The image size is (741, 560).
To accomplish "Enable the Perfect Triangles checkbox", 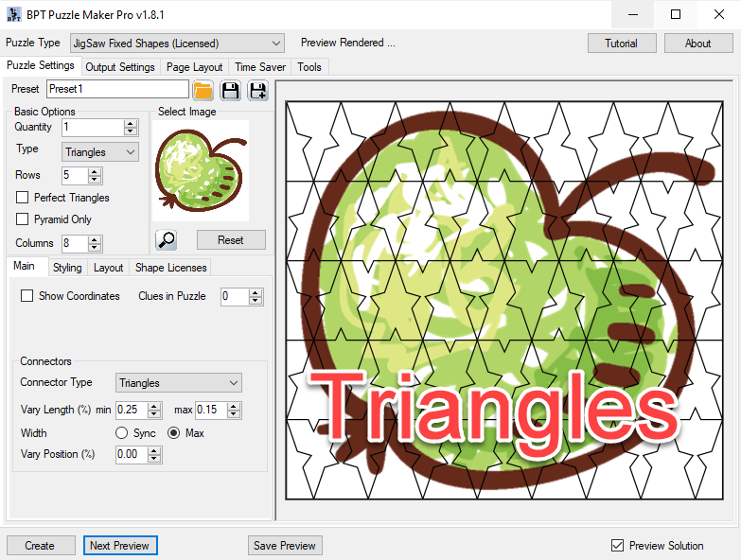I will pyautogui.click(x=24, y=198).
